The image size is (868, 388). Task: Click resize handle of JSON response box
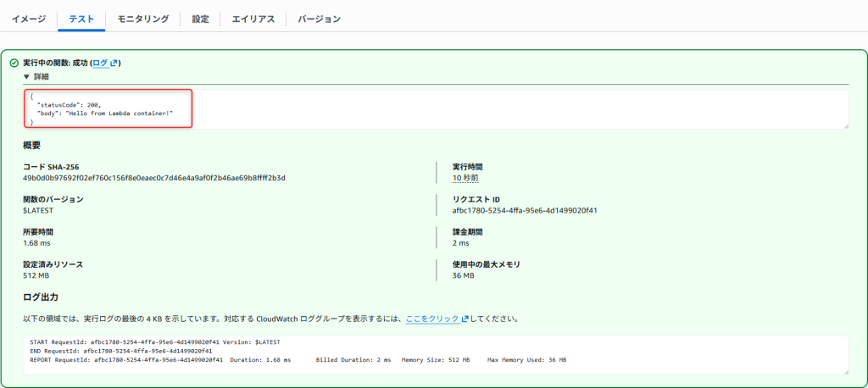tap(845, 125)
